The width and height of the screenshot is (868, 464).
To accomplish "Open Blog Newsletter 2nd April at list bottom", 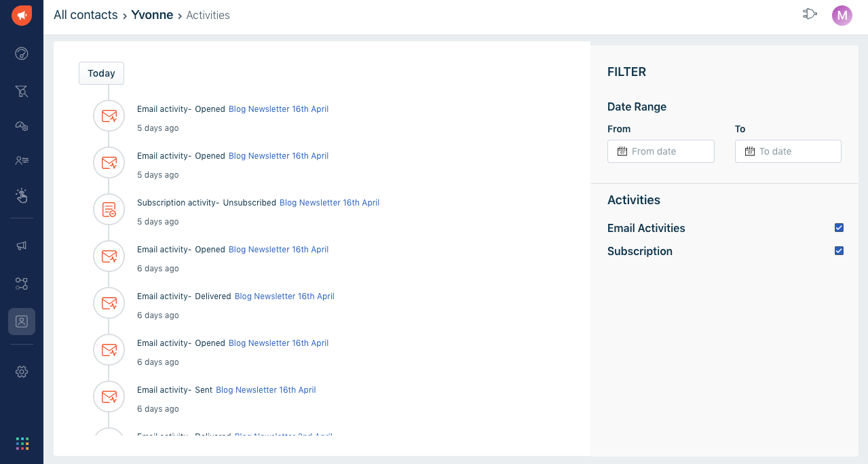I will click(282, 435).
